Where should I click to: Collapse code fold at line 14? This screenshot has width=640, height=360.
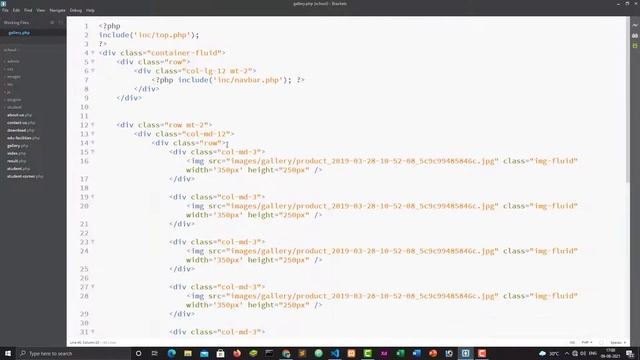[x=93, y=142]
